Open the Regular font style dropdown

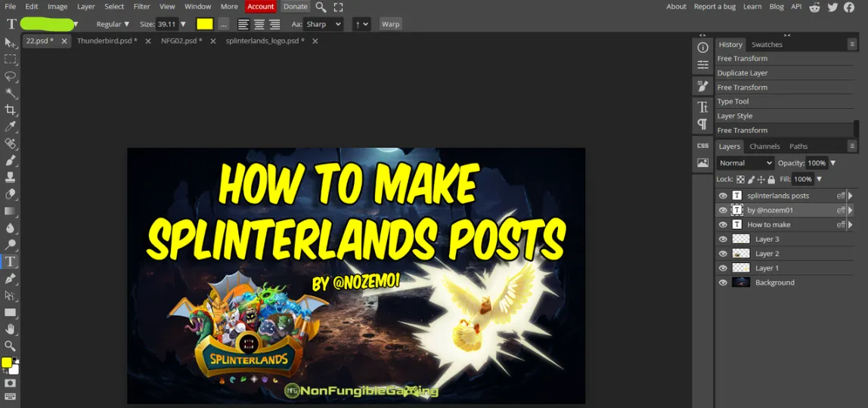click(x=113, y=23)
